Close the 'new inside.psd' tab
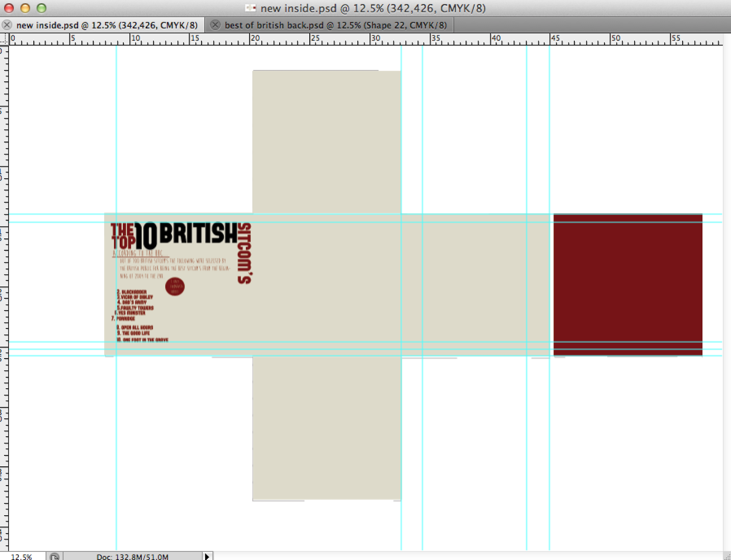The width and height of the screenshot is (731, 560). [7, 25]
